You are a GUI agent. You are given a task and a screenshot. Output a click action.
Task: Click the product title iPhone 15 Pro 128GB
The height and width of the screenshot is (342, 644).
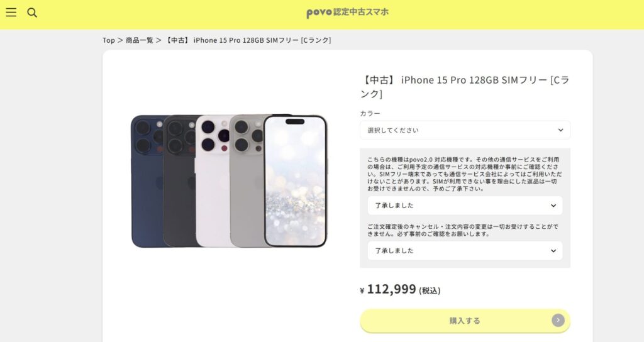click(x=465, y=87)
